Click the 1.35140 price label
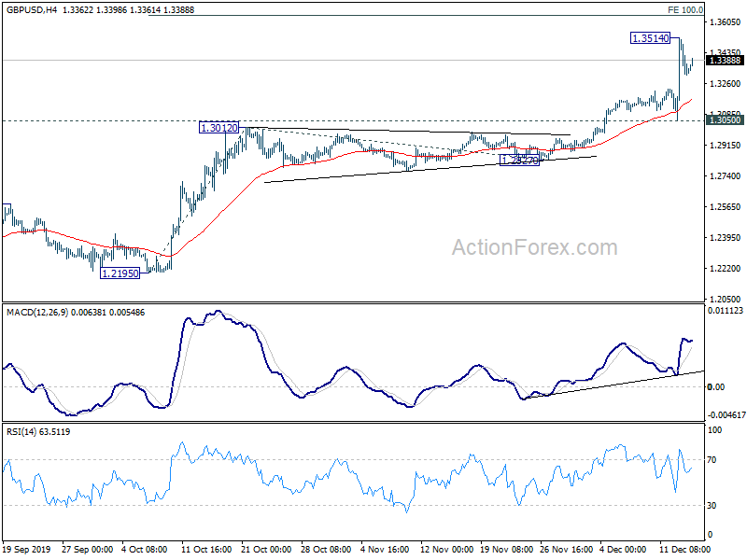 click(x=650, y=38)
